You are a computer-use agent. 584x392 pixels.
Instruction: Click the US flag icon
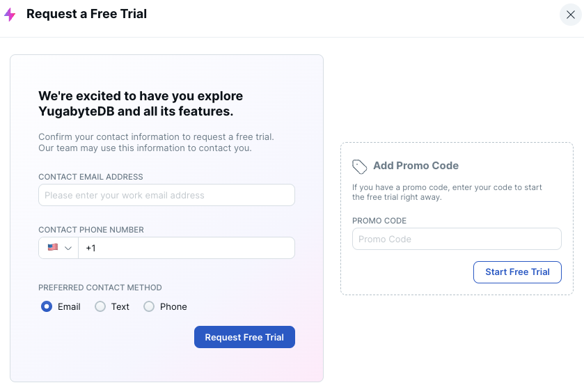53,247
